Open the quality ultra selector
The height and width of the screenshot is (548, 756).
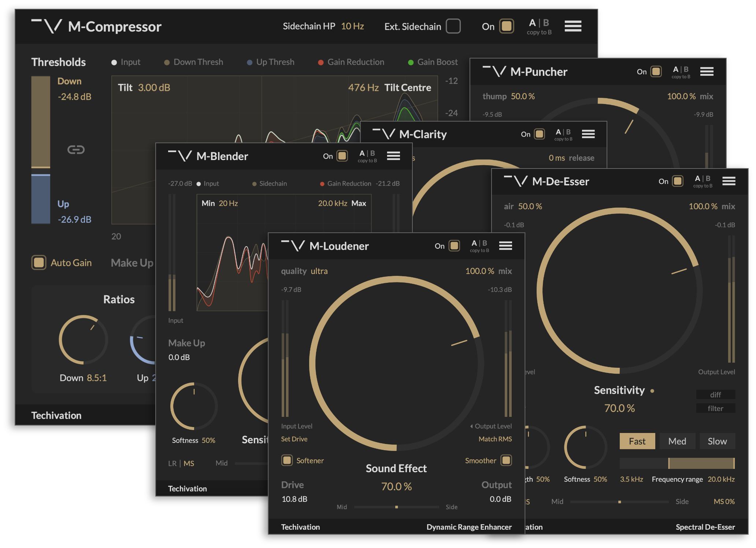[319, 271]
